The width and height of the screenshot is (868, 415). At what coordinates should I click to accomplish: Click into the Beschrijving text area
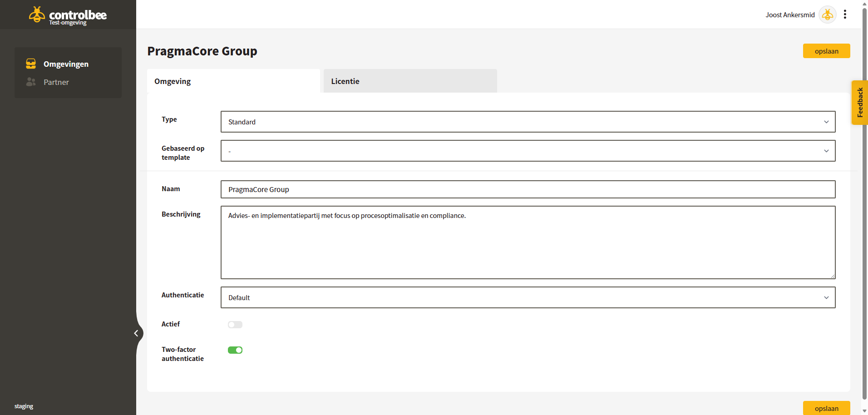click(528, 242)
